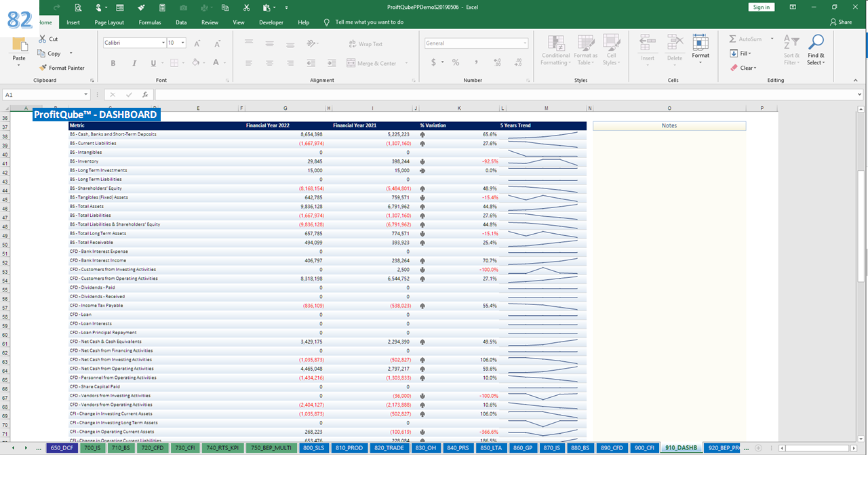
Task: Click the Accounting currency dollar icon
Action: (434, 62)
